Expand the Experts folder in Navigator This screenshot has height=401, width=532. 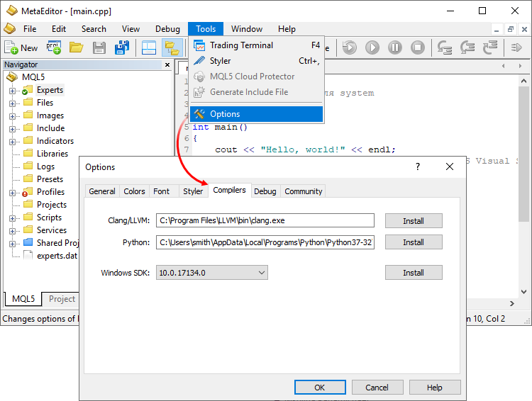pyautogui.click(x=12, y=91)
